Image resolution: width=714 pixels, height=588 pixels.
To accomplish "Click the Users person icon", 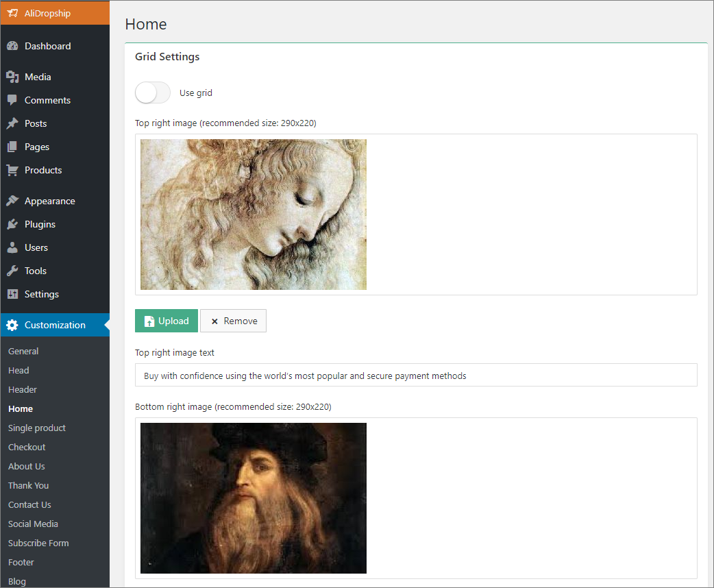I will [x=12, y=247].
